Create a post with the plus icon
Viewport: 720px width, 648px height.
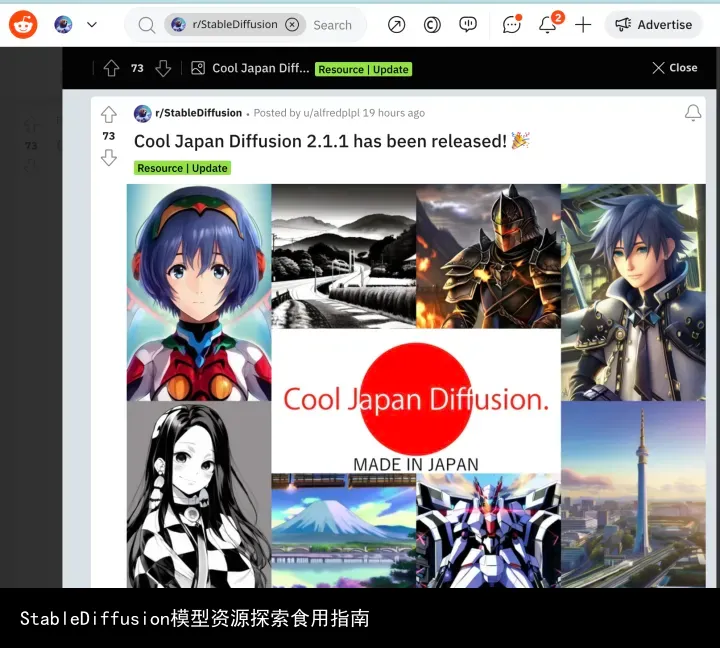[583, 24]
